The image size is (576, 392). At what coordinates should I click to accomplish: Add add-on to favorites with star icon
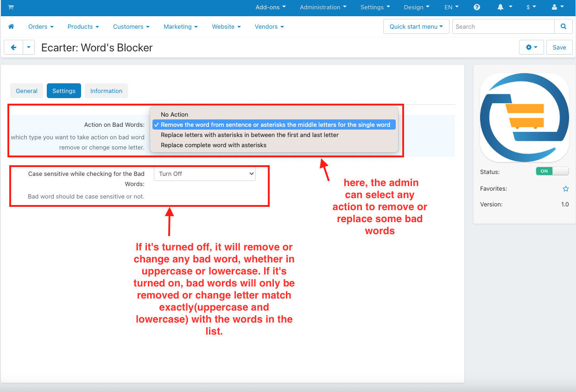(565, 189)
